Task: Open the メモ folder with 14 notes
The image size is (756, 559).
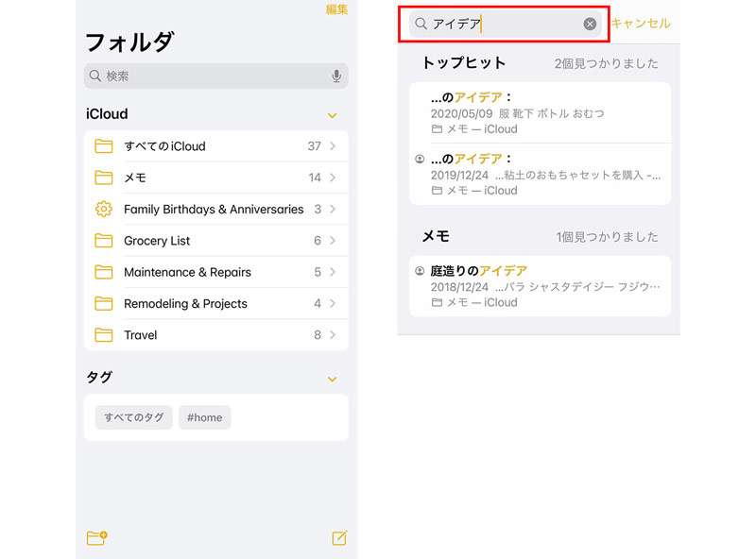Action: [x=215, y=178]
